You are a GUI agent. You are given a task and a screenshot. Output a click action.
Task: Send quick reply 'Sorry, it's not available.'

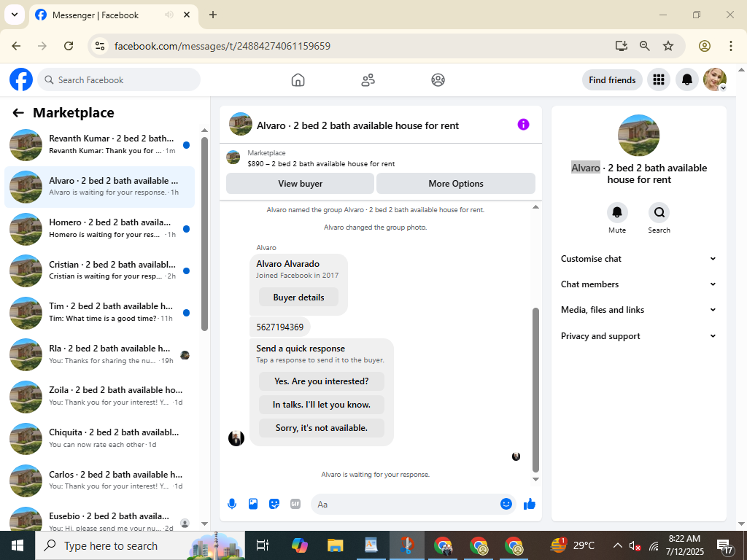[x=322, y=427]
